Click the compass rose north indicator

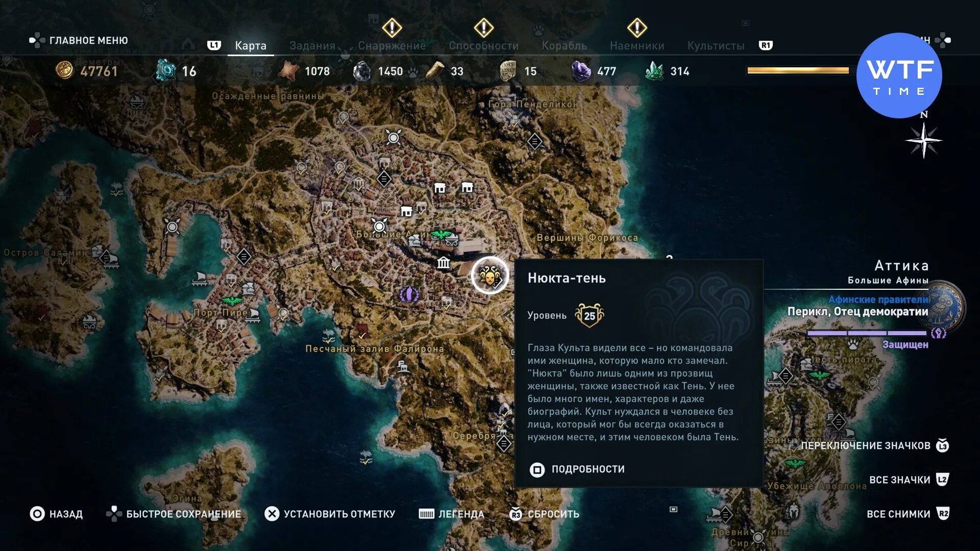pyautogui.click(x=924, y=139)
